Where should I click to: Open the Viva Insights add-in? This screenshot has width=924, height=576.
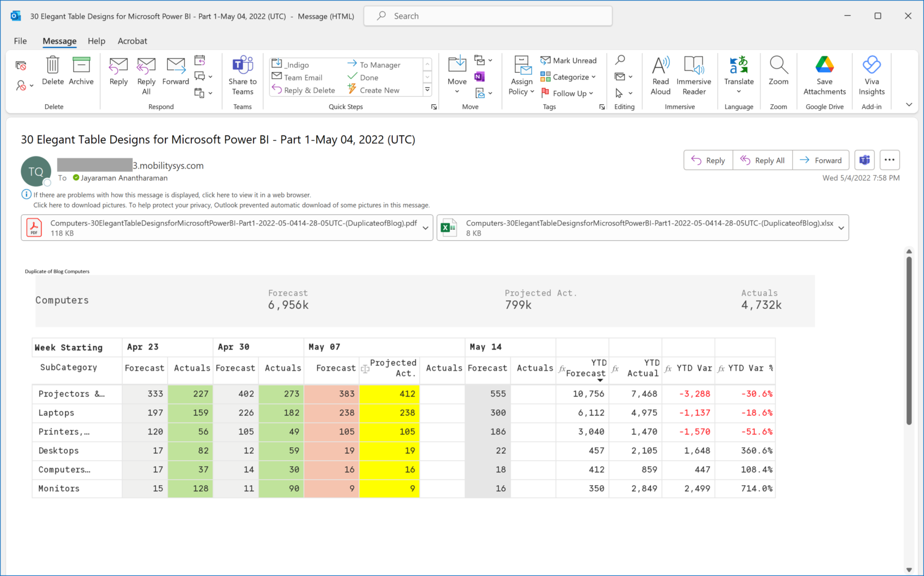click(872, 76)
